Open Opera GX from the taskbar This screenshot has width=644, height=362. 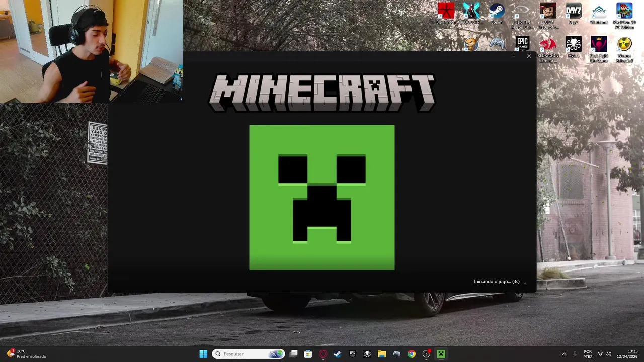point(323,354)
